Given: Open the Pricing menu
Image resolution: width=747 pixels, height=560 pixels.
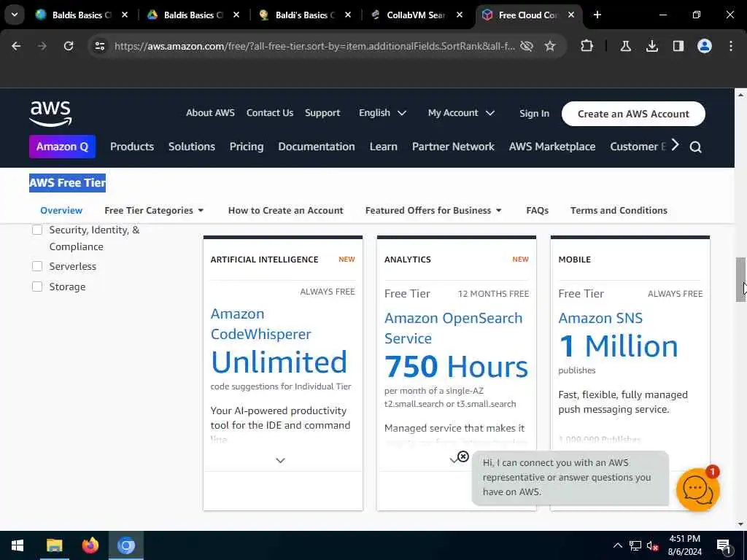Looking at the screenshot, I should pyautogui.click(x=247, y=147).
